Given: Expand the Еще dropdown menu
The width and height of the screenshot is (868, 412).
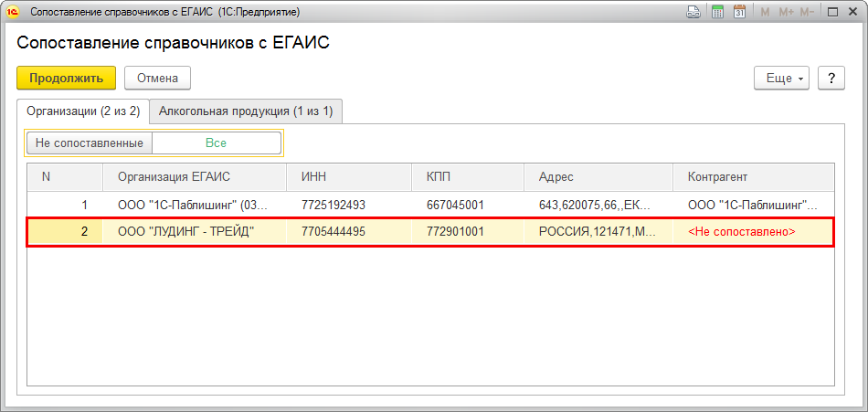Looking at the screenshot, I should [781, 78].
